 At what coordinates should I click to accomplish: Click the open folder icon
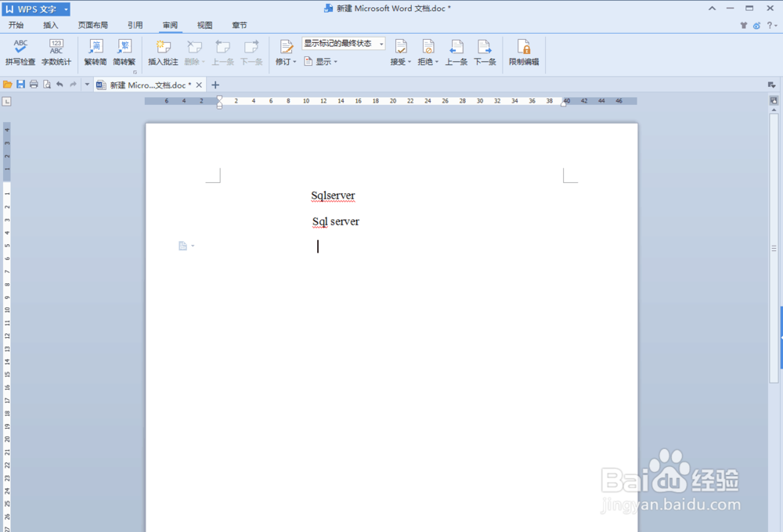tap(8, 84)
